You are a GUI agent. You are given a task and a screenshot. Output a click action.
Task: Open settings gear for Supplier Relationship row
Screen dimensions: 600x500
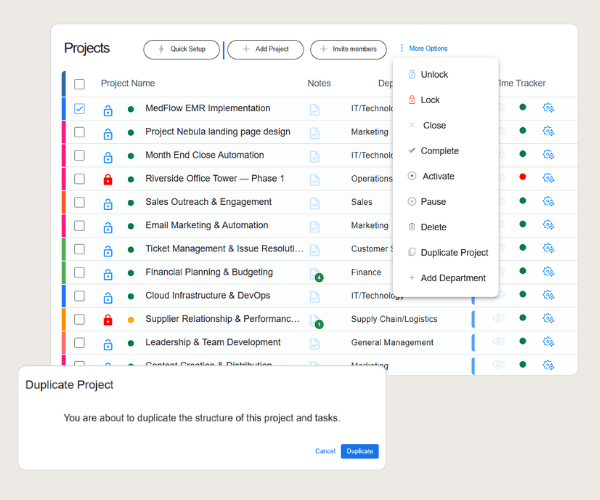point(548,318)
